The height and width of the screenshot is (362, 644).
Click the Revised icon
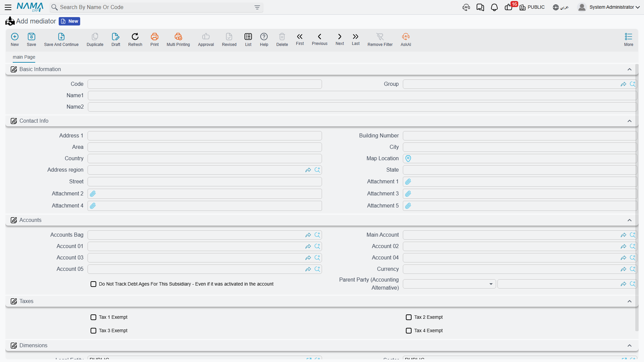tap(229, 39)
